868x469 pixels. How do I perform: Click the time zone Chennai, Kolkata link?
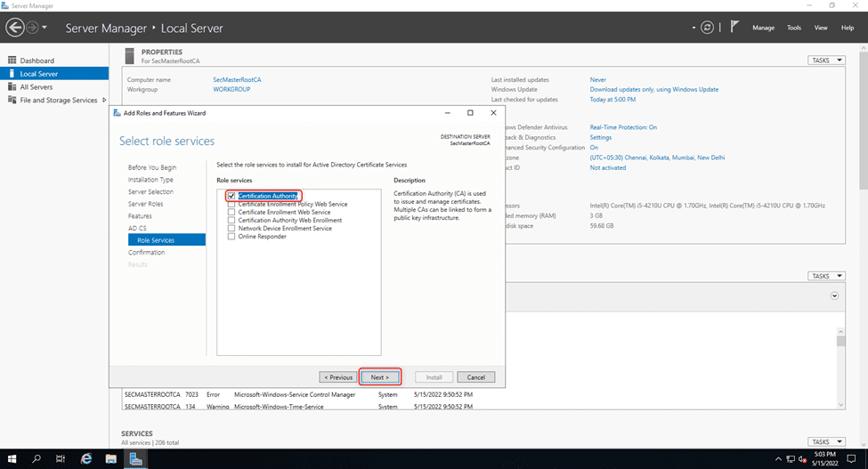pos(657,158)
